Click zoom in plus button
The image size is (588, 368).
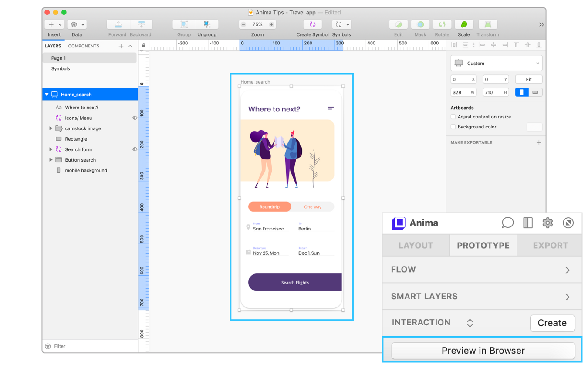point(271,25)
